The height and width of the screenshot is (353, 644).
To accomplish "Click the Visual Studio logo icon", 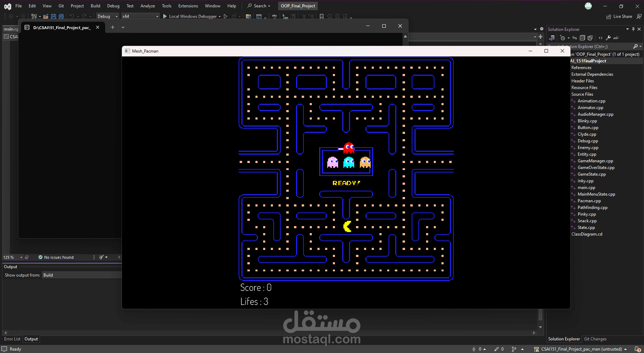I will [7, 6].
